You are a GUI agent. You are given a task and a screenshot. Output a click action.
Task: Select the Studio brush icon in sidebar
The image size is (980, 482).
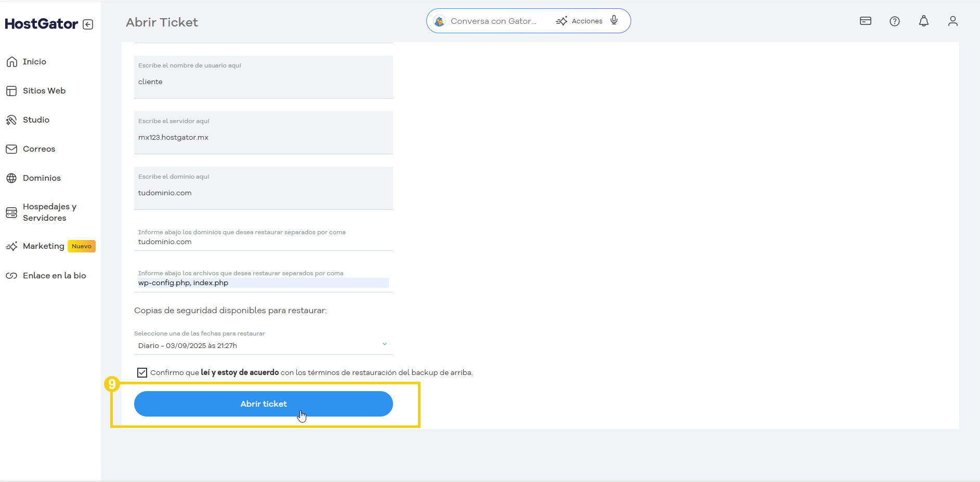click(11, 119)
